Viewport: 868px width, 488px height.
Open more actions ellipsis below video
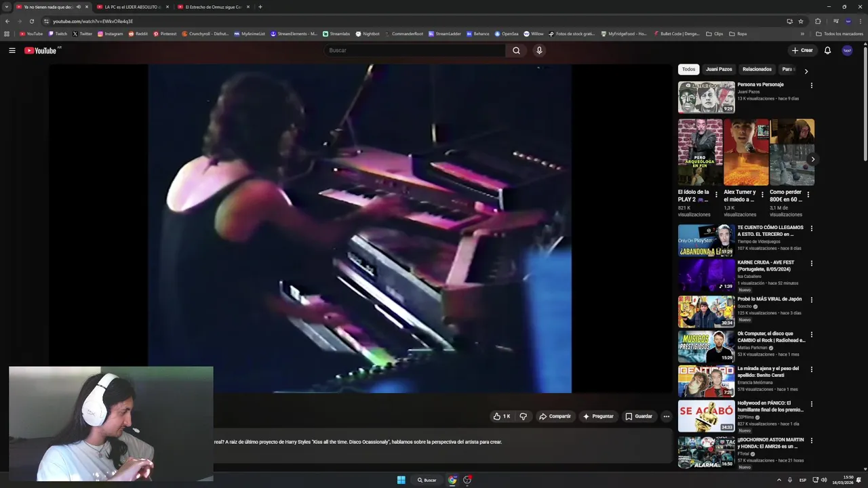(x=666, y=416)
